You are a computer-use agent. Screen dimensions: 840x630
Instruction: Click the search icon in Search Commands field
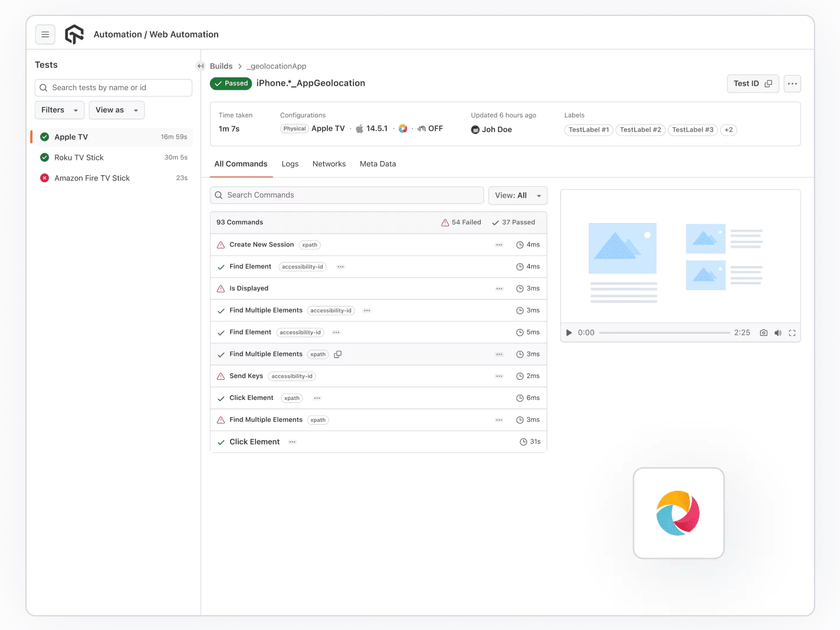pyautogui.click(x=219, y=195)
